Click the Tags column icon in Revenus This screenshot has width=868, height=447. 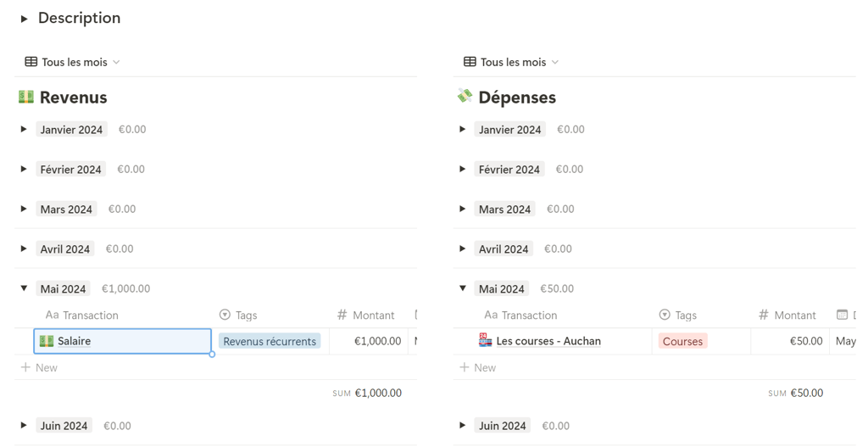[x=225, y=315]
